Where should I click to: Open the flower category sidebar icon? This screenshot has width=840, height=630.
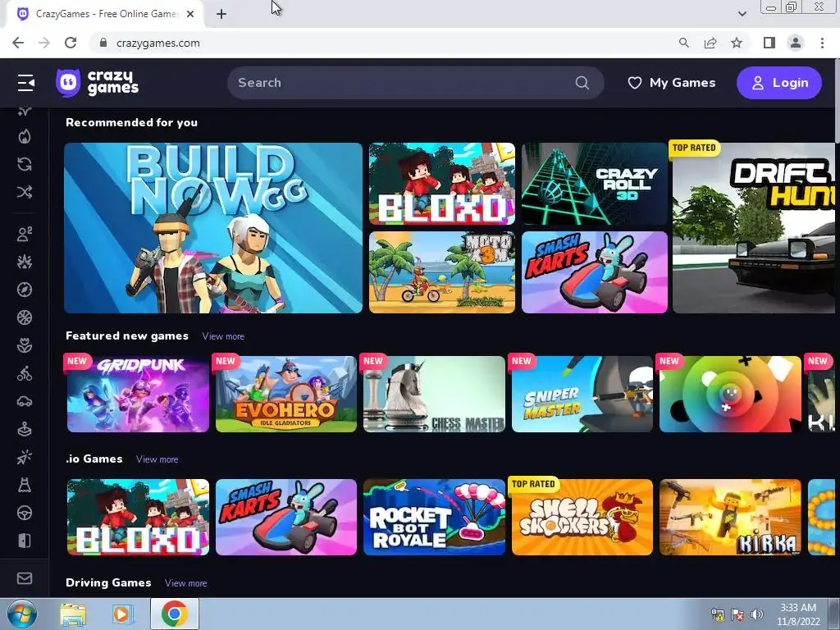25,345
